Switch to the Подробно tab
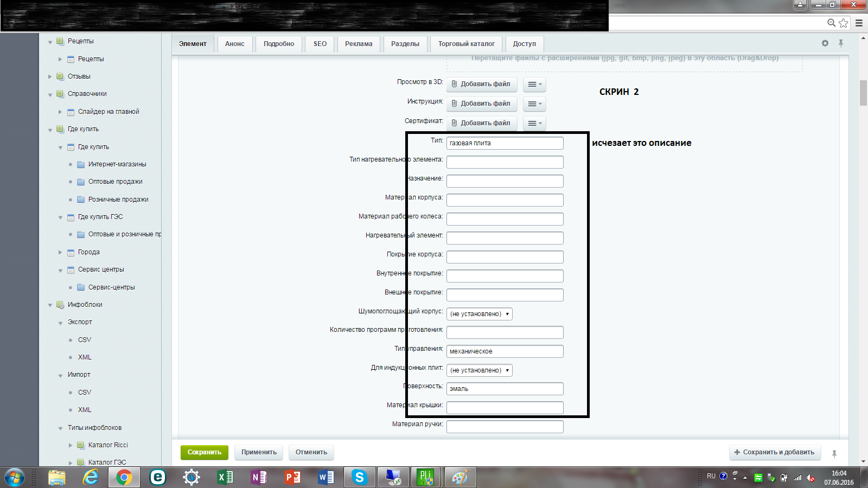The image size is (868, 488). pyautogui.click(x=279, y=44)
